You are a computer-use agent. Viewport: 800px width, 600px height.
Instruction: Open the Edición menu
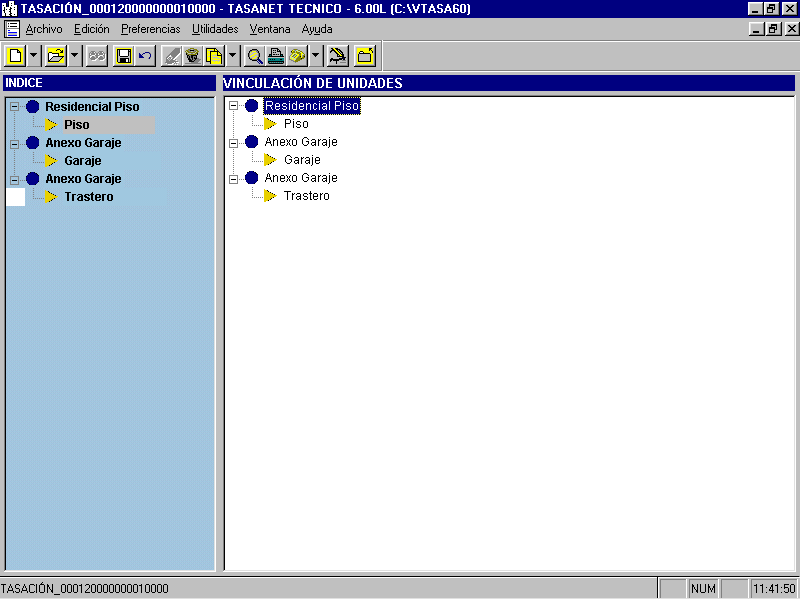92,29
